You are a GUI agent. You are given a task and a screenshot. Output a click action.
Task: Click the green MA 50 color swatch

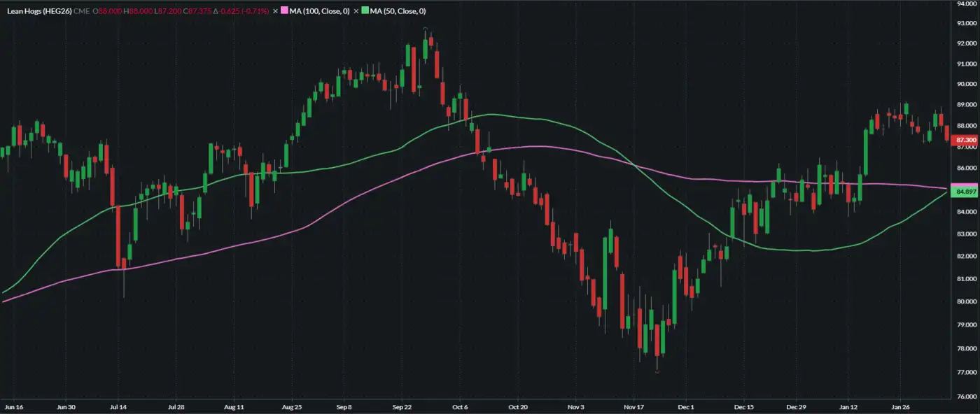click(365, 11)
